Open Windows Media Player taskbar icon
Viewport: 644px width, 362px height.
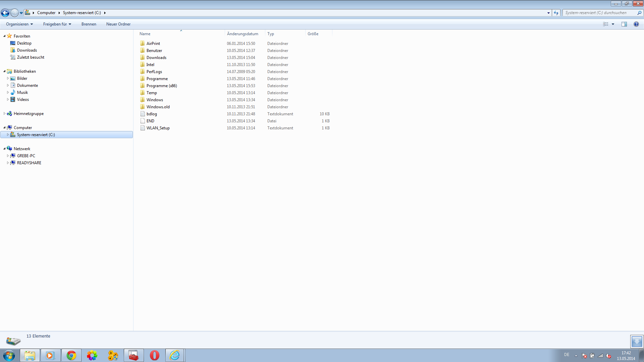pyautogui.click(x=50, y=355)
